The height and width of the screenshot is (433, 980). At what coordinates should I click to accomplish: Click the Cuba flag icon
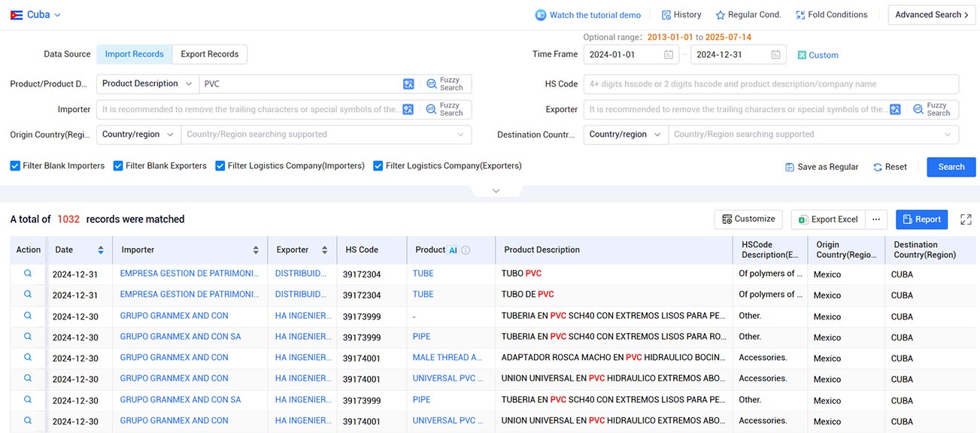[x=17, y=15]
